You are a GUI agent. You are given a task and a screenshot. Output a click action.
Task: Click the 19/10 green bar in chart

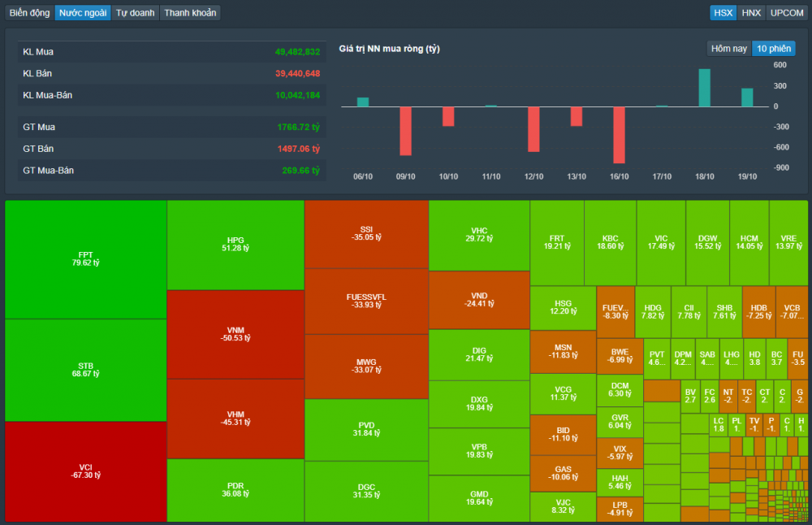point(747,98)
